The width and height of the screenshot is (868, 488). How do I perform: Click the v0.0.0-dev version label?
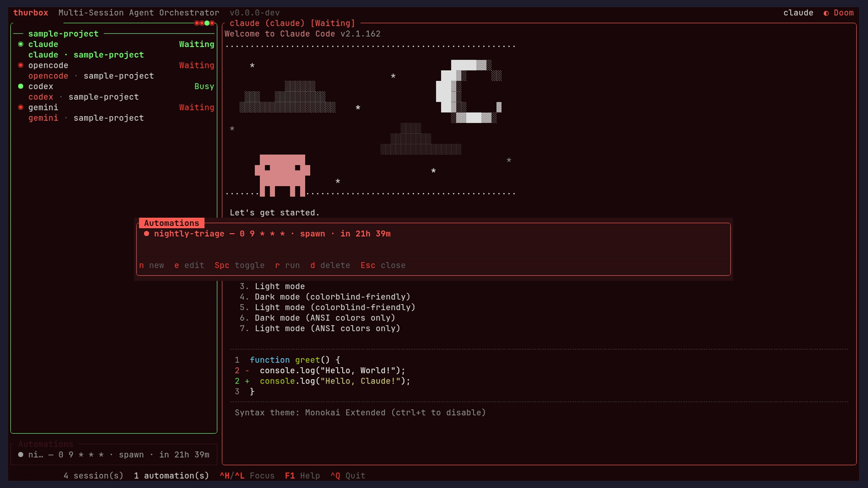coord(255,13)
